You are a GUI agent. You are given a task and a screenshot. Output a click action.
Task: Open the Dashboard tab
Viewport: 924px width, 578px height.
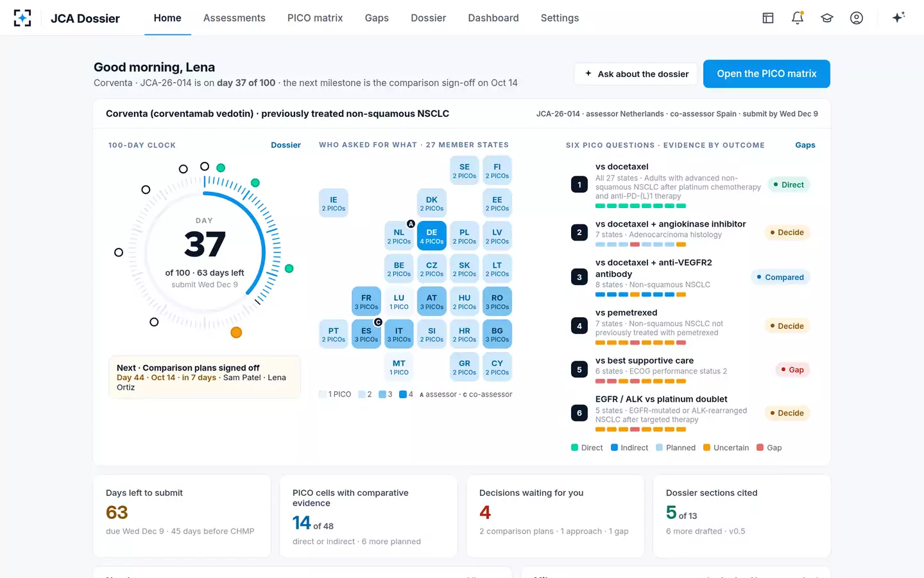tap(493, 18)
